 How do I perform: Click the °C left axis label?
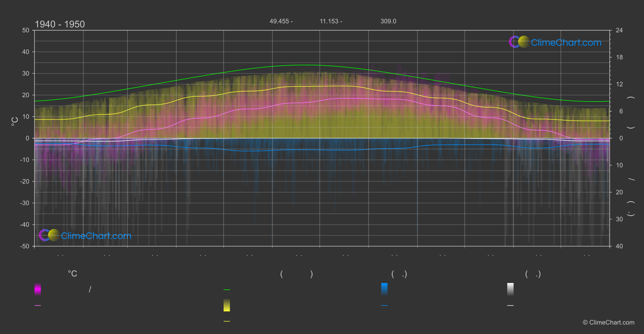point(15,121)
